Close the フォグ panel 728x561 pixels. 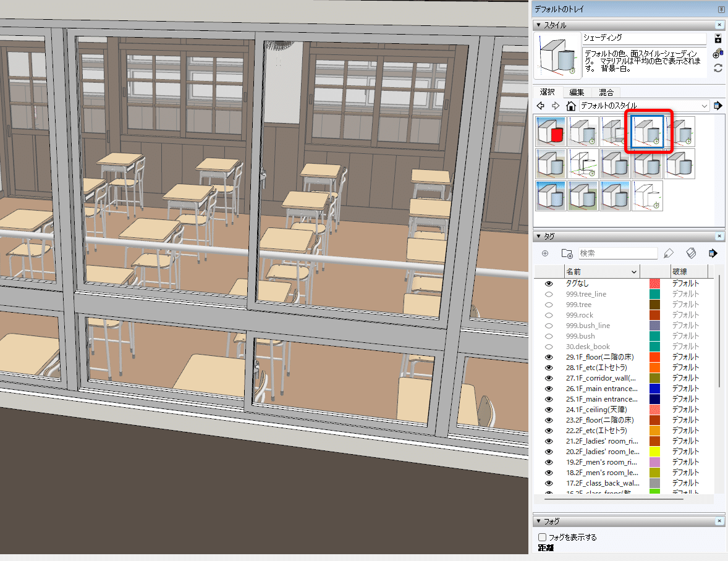[x=719, y=521]
